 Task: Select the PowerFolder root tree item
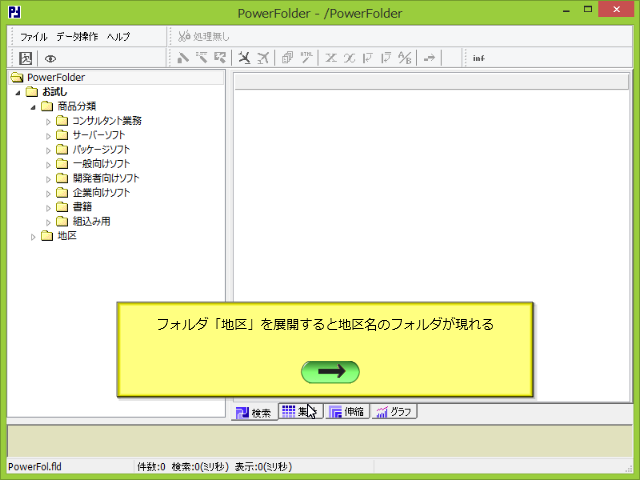[56, 77]
